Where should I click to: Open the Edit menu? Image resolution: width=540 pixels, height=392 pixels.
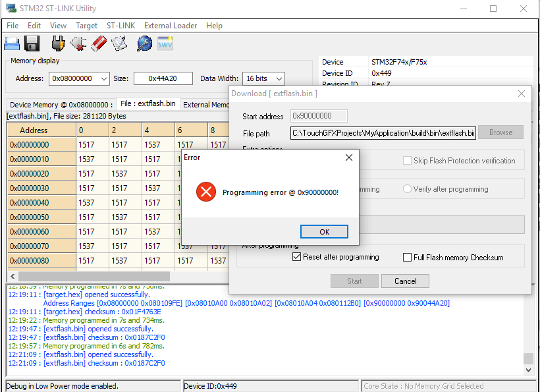pyautogui.click(x=34, y=26)
